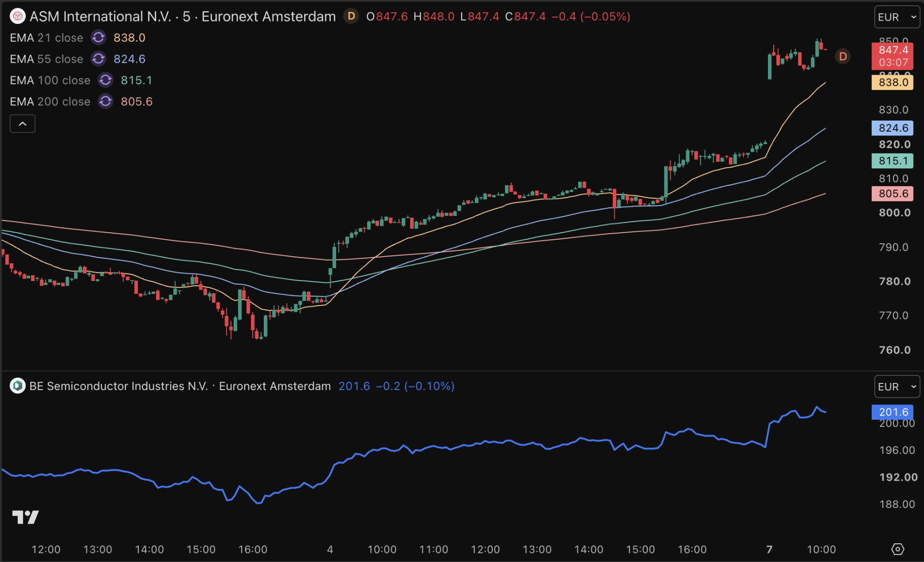The image size is (924, 562).
Task: Click the 192.00 tick on the lower pane axis
Action: 898,477
